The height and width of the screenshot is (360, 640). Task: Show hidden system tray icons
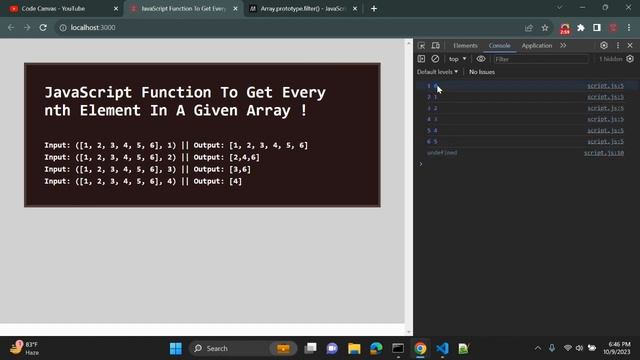point(538,348)
